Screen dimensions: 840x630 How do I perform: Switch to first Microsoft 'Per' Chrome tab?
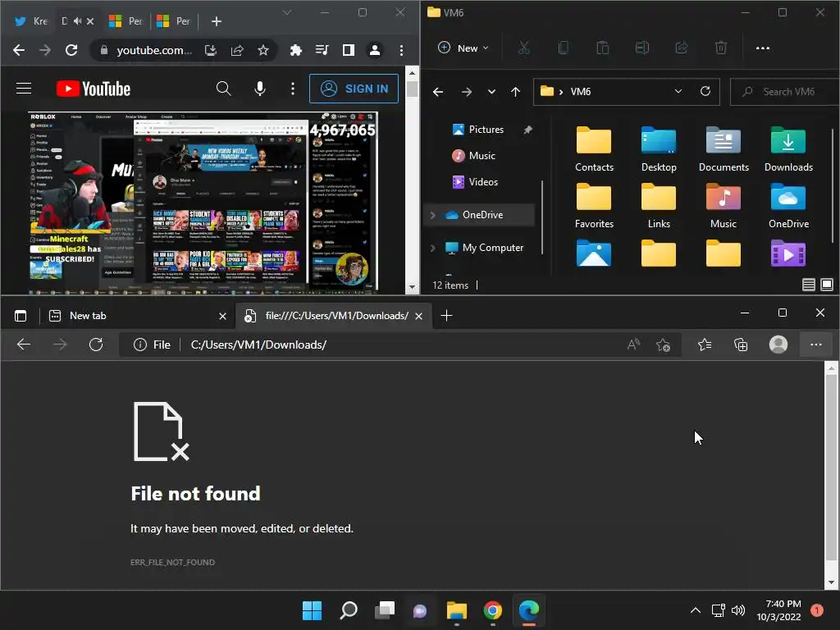(x=126, y=21)
